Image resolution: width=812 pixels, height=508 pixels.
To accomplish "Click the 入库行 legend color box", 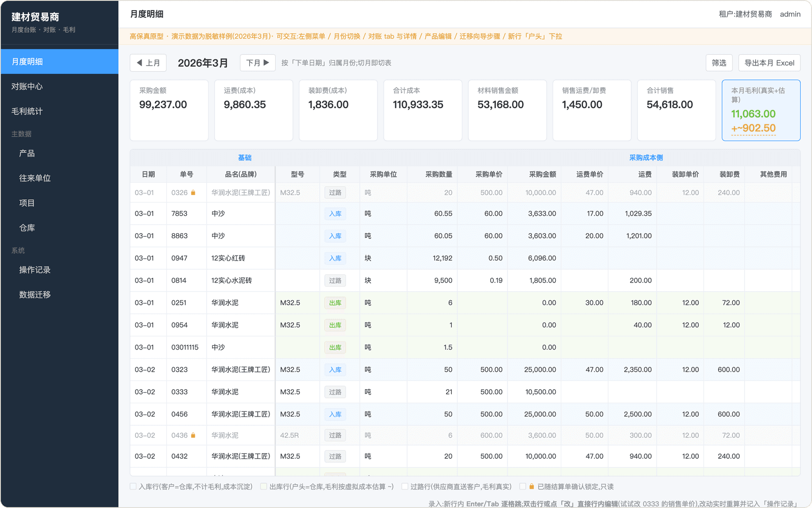I will [x=133, y=487].
